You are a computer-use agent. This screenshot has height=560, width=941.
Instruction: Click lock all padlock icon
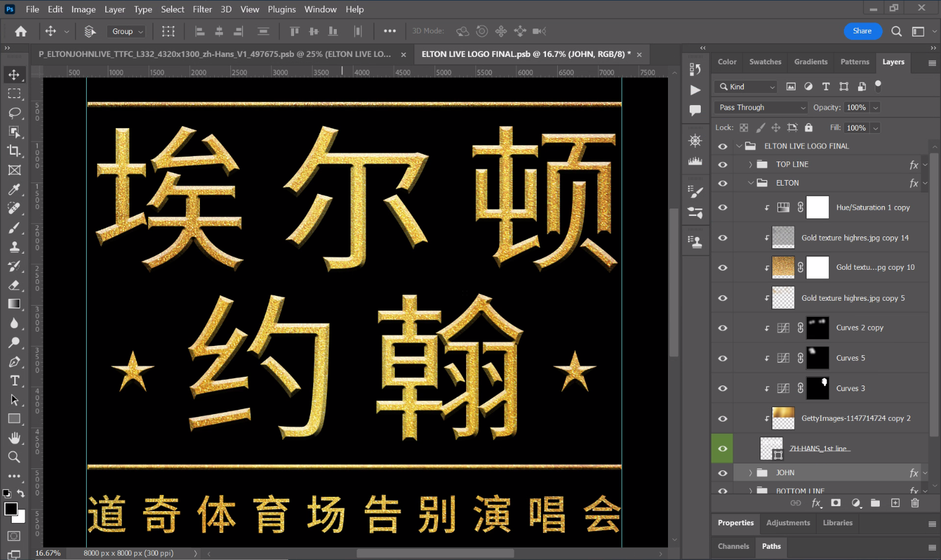tap(809, 127)
